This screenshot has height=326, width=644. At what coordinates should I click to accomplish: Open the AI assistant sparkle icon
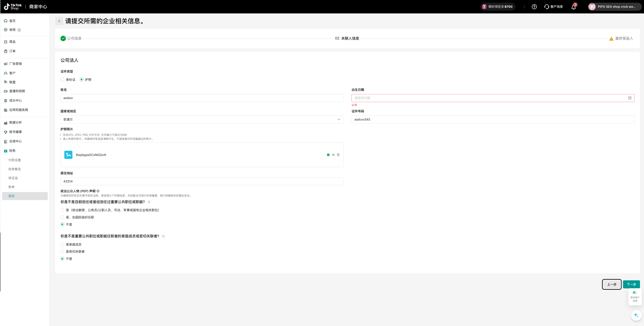coord(636,315)
